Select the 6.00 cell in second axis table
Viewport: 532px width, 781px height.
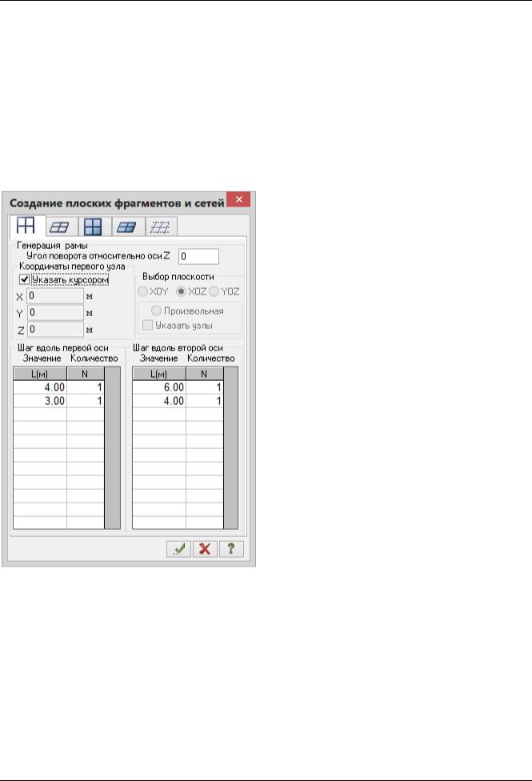coord(159,387)
